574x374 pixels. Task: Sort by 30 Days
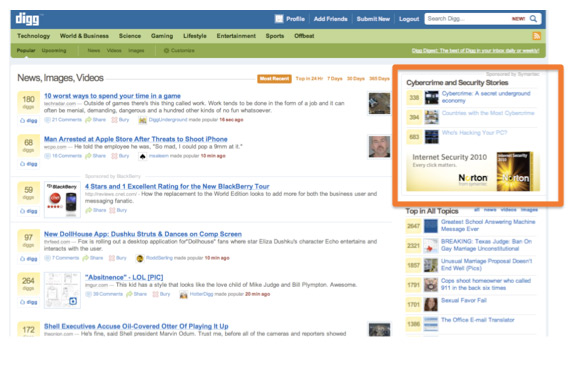click(356, 79)
